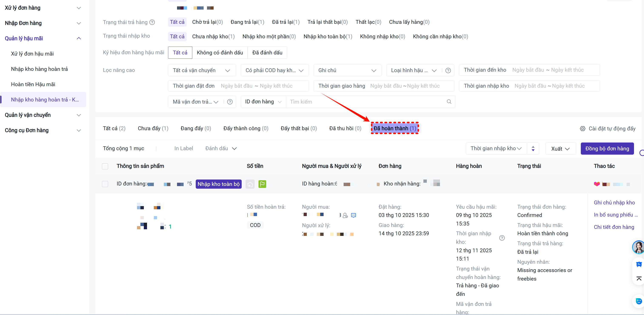Click the search magnifier icon

click(x=449, y=102)
